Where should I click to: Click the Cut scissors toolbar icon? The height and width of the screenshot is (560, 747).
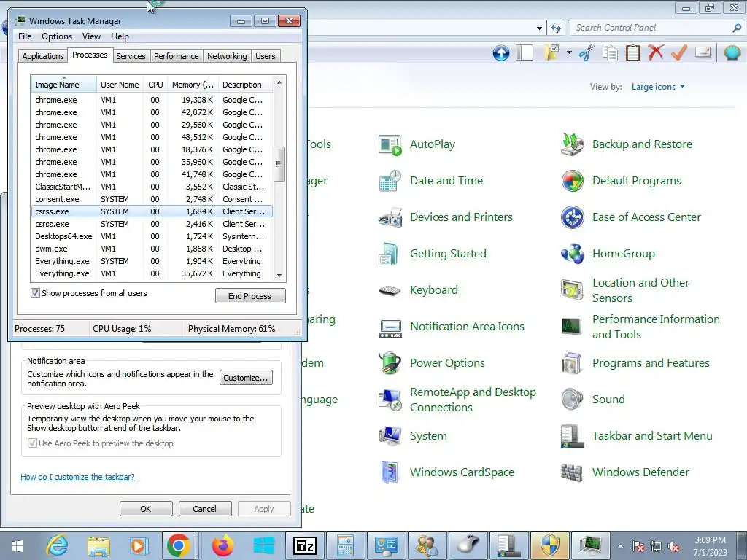tap(587, 52)
